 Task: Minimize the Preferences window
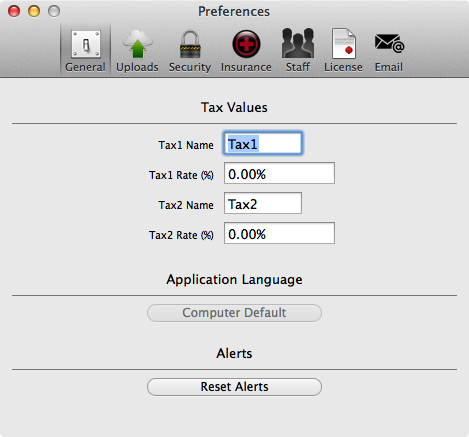(x=34, y=11)
